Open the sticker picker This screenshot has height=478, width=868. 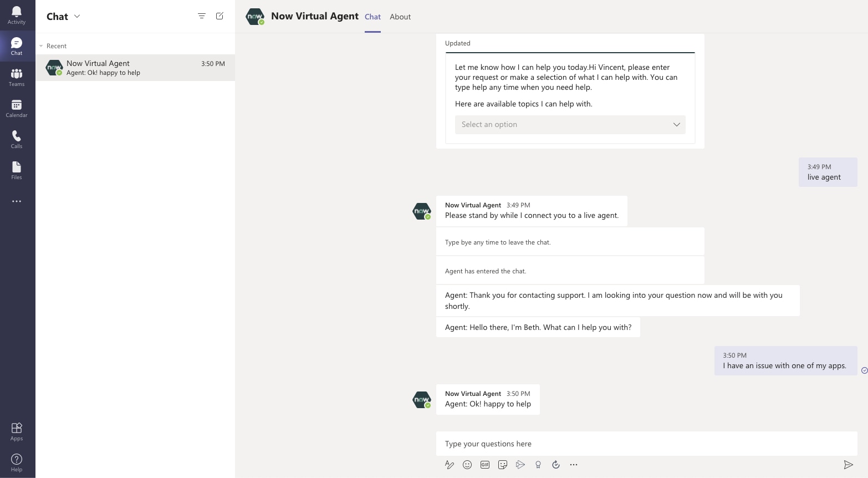coord(503,465)
